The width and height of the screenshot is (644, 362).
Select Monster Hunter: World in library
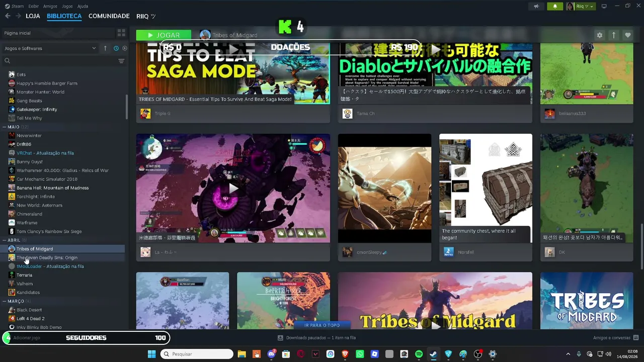point(40,92)
